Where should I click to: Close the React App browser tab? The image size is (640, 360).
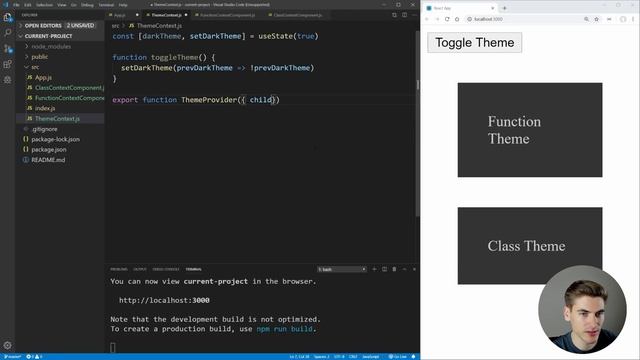493,8
